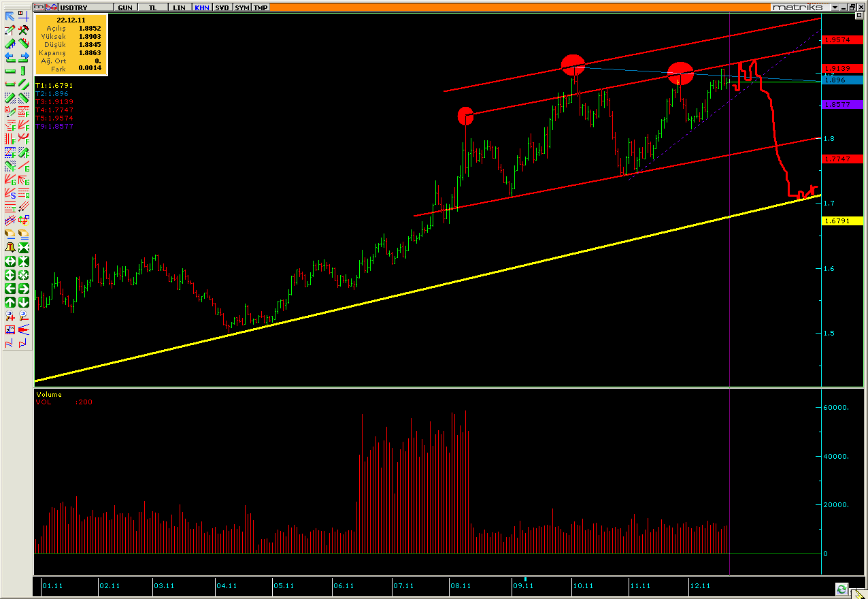Open the SYM tab
Screen dimensions: 868x599
click(241, 7)
